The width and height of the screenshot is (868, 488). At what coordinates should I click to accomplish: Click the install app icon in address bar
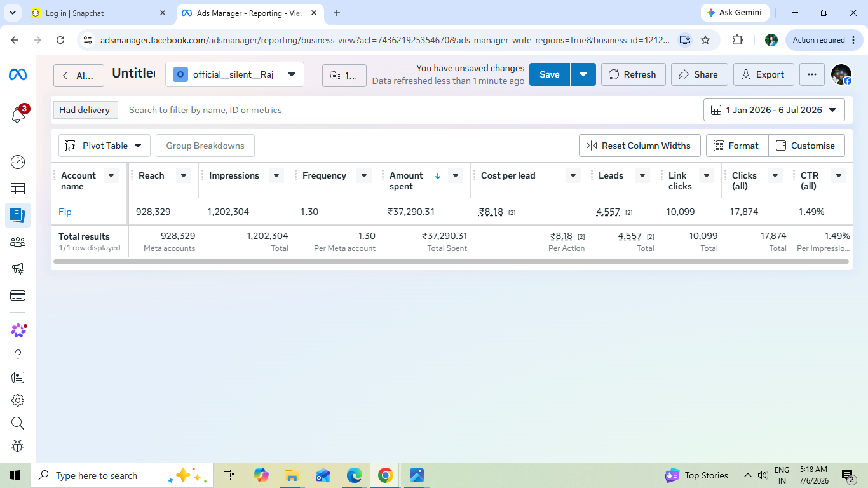[x=684, y=40]
